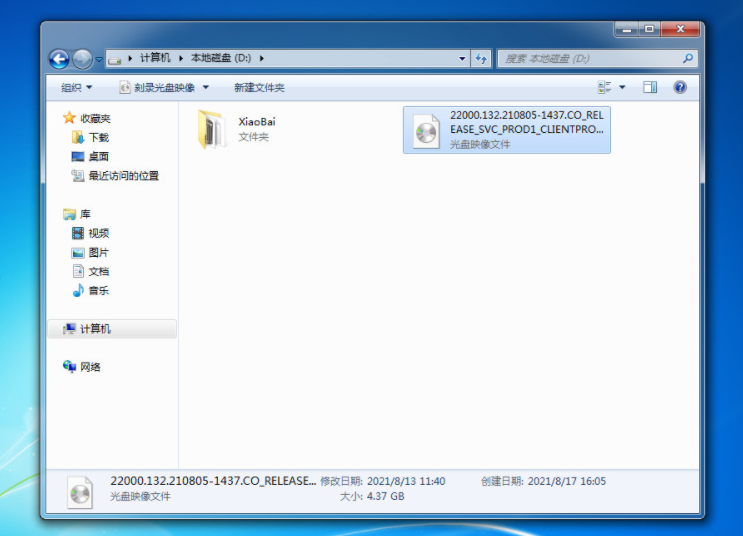Screen dimensions: 743x536
Task: Select 网络 in navigation pane
Action: [90, 367]
